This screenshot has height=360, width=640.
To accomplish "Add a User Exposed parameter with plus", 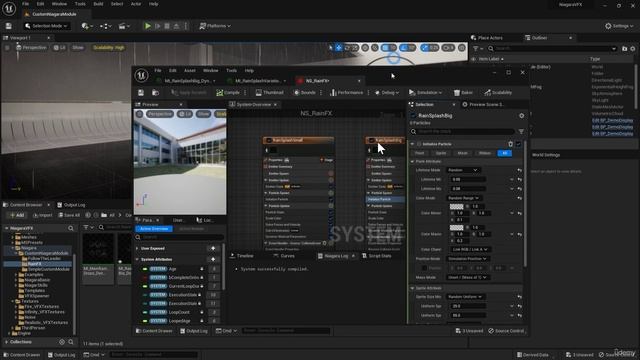I will tap(213, 249).
